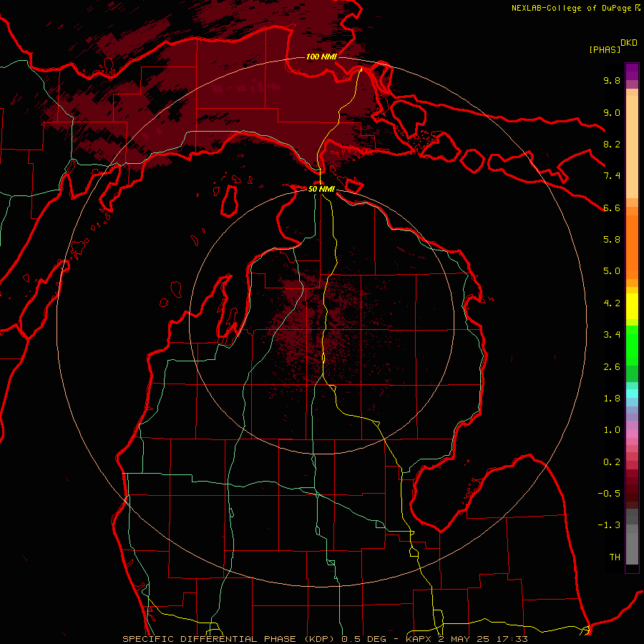
Task: Click the 5.8 value on the color scale
Action: click(612, 240)
